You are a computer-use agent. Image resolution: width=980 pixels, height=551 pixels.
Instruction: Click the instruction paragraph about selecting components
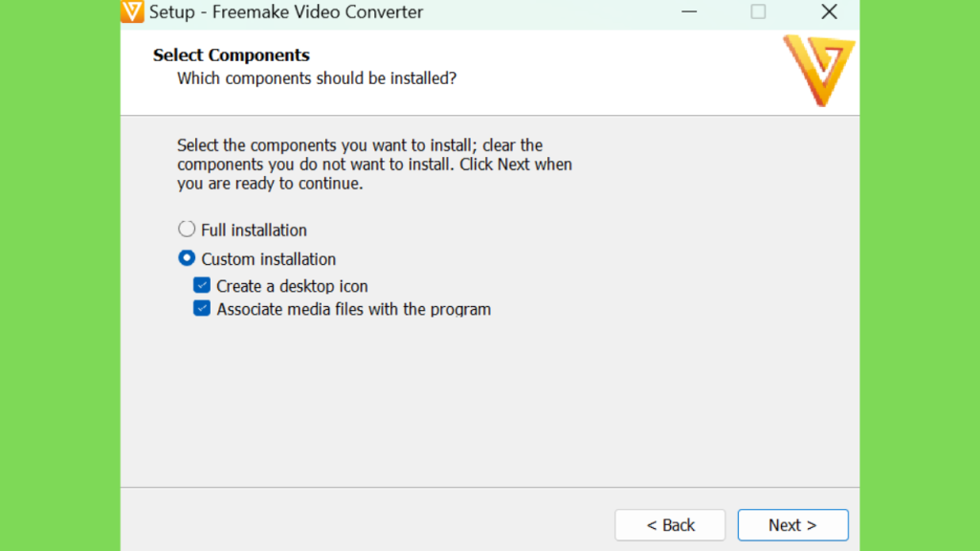[x=374, y=165]
